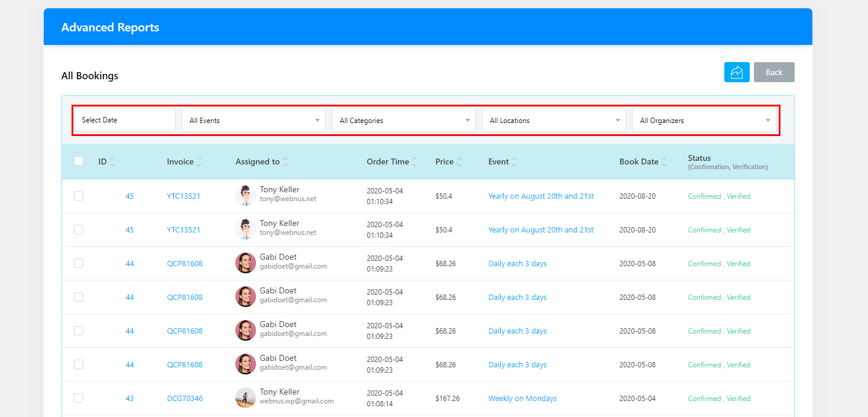Open booking ID 43 link
868x417 pixels.
(x=129, y=399)
